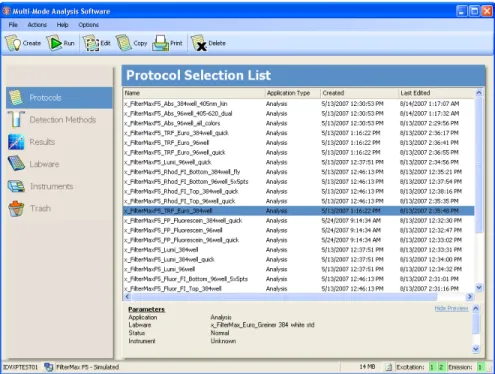Screen dimensions: 495x374
Task: Open Detection Methods in the sidebar
Action: click(59, 120)
